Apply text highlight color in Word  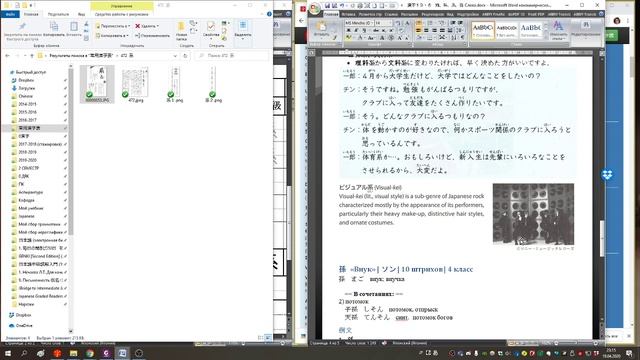click(348, 38)
